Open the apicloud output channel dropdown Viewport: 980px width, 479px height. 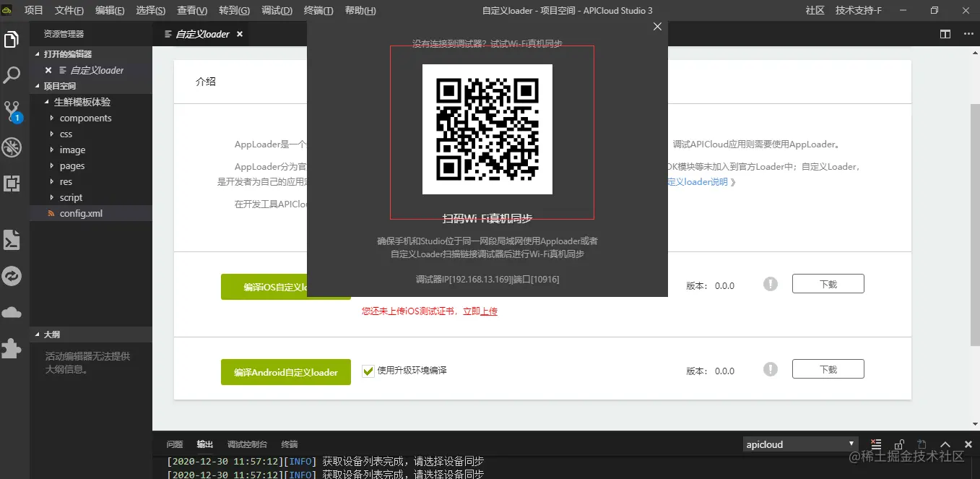click(800, 444)
